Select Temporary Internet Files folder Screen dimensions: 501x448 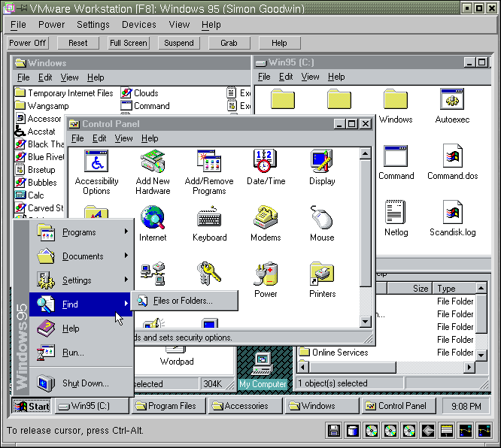click(x=64, y=93)
